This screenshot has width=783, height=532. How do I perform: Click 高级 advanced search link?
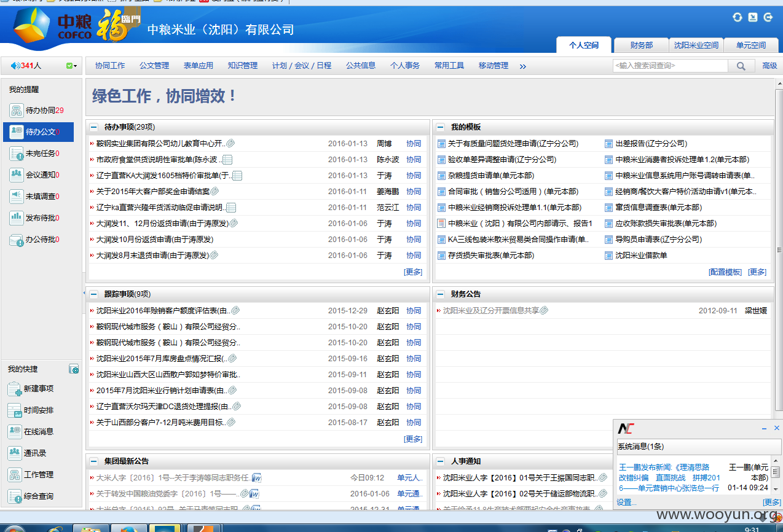[x=769, y=66]
